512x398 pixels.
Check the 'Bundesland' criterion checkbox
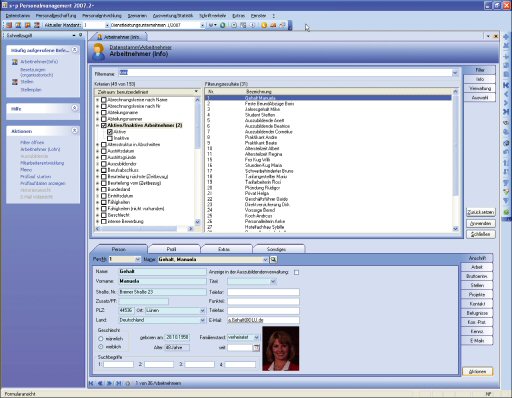click(x=104, y=189)
